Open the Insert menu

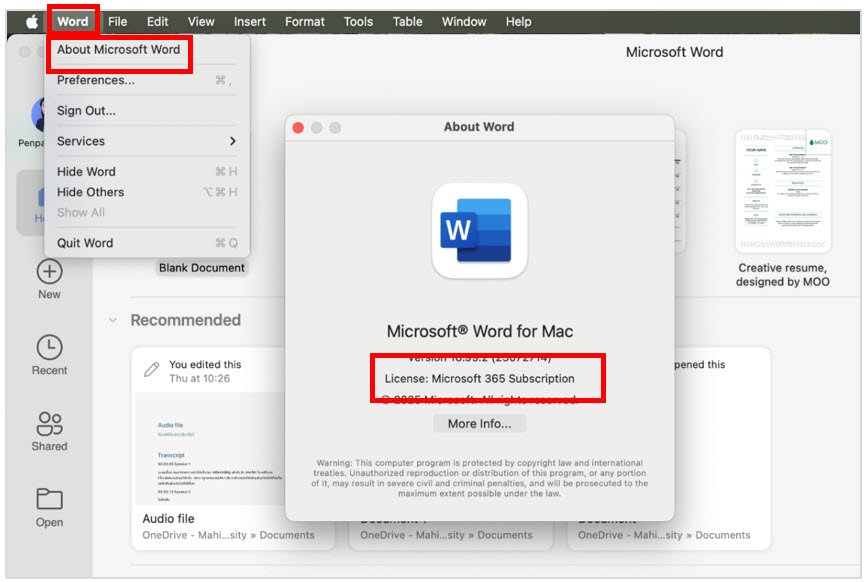click(250, 21)
